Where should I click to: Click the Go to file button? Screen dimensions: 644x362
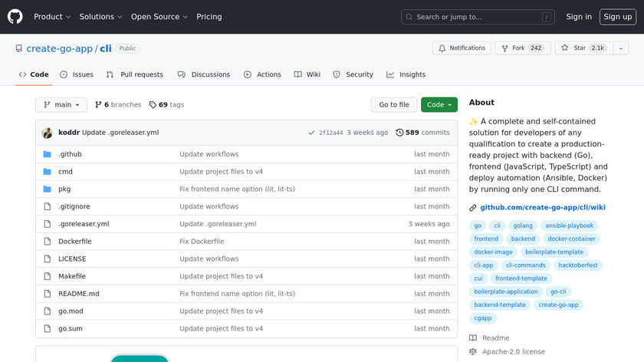pos(394,105)
